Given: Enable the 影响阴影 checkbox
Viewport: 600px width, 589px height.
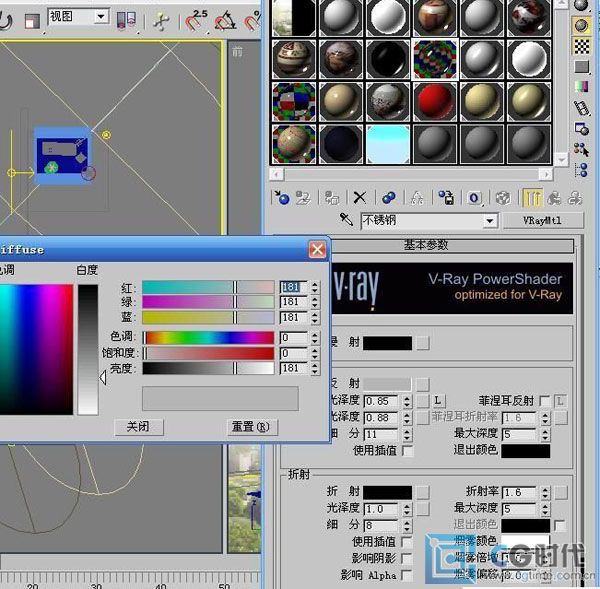Looking at the screenshot, I should point(407,558).
